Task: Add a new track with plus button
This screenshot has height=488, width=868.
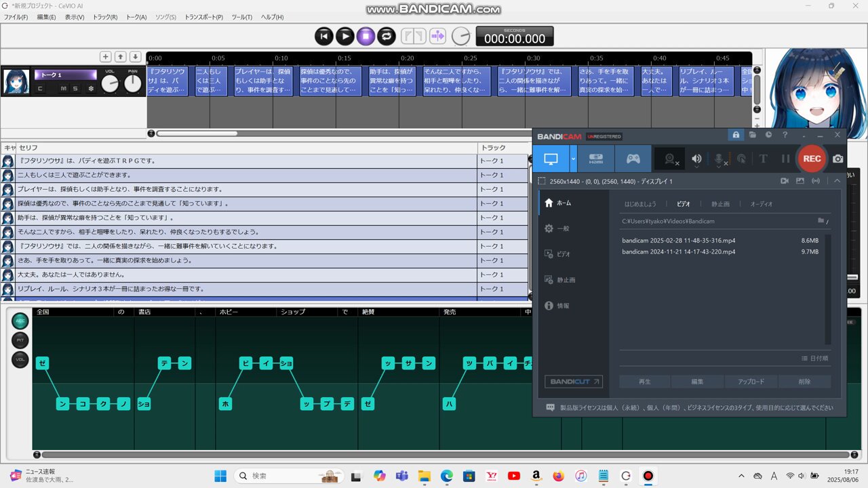Action: click(x=106, y=57)
